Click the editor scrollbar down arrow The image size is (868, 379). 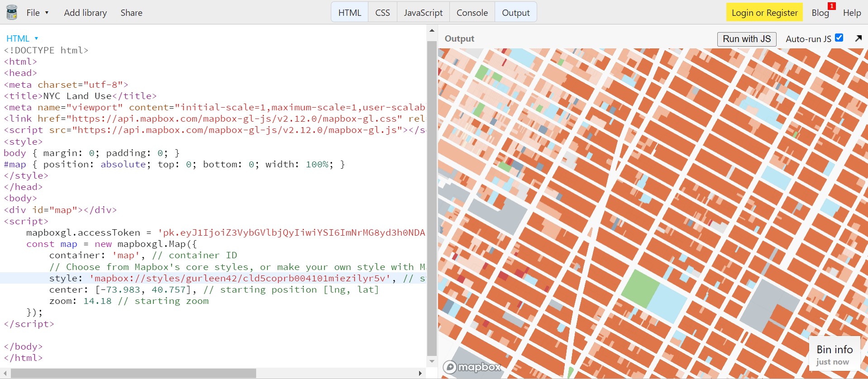point(432,361)
